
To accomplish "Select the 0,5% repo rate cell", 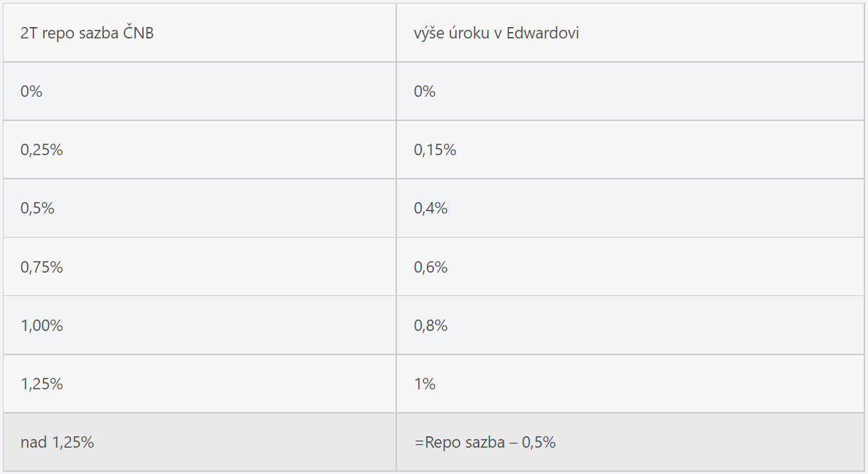I will [200, 208].
